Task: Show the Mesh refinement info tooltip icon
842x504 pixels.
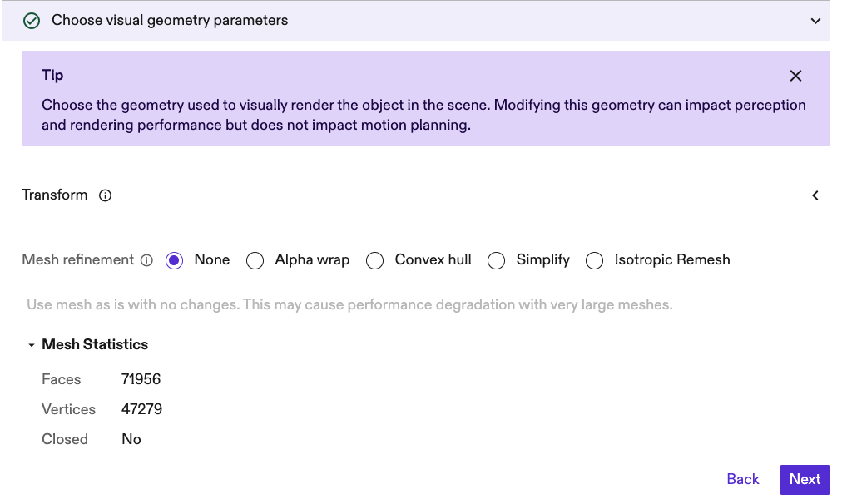Action: (x=147, y=260)
